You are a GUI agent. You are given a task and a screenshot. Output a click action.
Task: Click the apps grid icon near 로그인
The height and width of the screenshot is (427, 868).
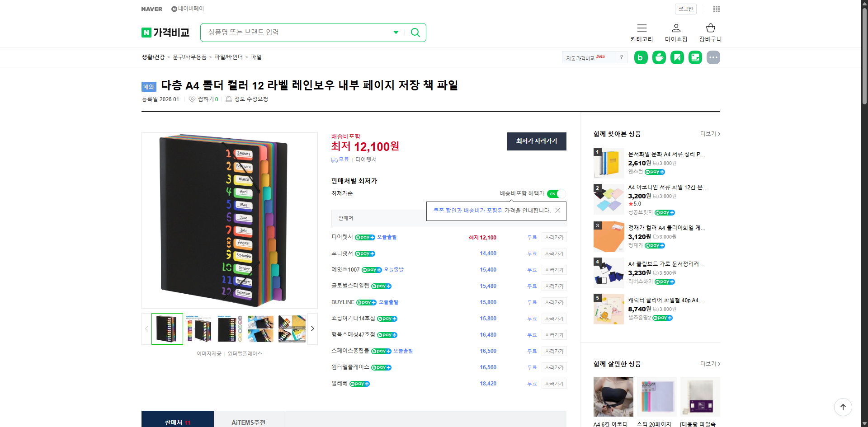pos(717,9)
